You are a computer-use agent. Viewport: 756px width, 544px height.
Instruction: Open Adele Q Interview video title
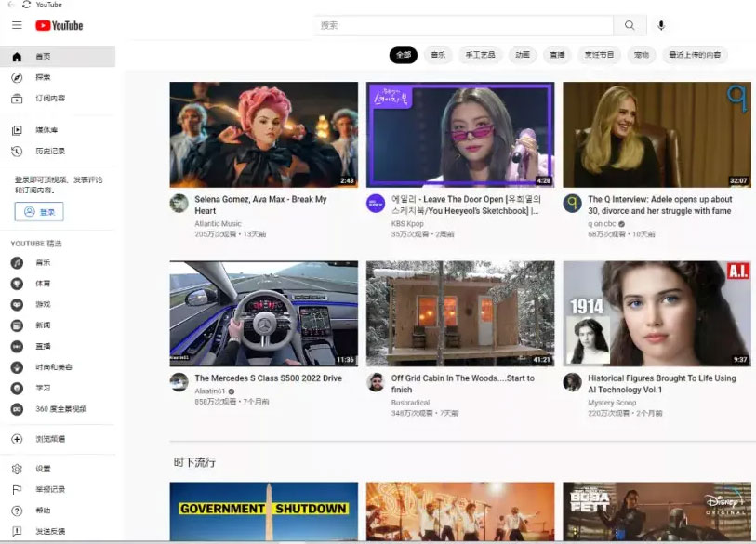click(x=659, y=205)
